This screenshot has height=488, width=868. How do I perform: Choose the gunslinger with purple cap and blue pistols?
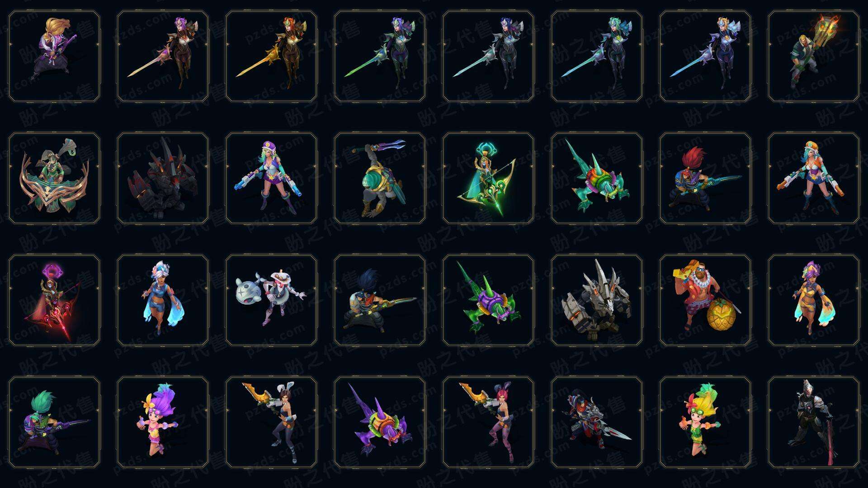coord(271,178)
